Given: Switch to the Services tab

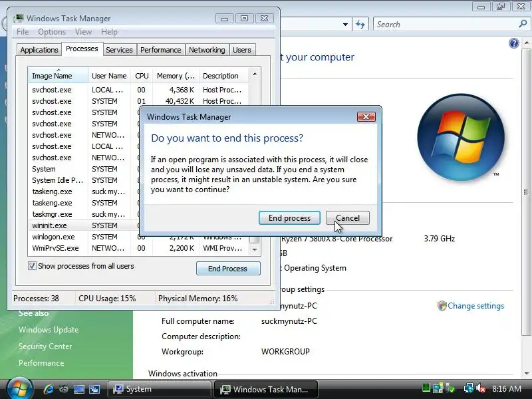Looking at the screenshot, I should tap(119, 49).
